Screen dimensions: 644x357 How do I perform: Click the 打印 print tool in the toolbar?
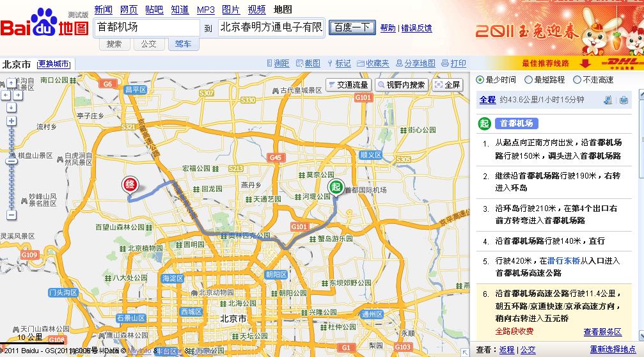pos(454,63)
